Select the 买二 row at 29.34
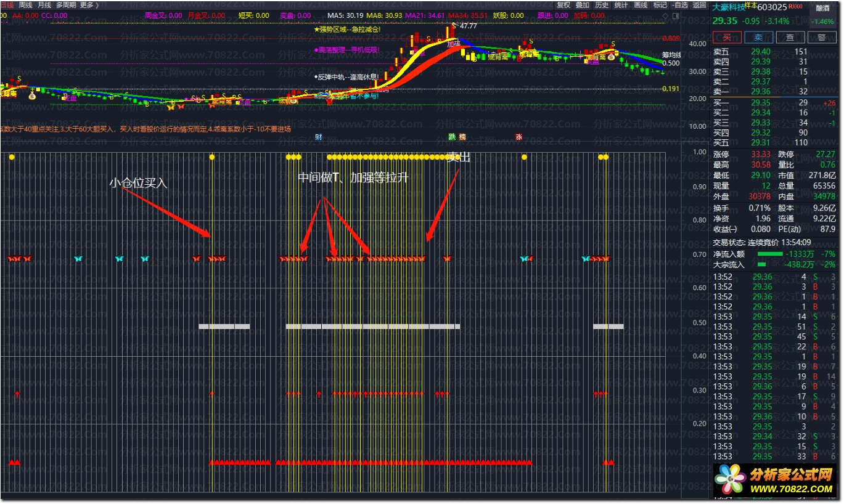The image size is (844, 504). pos(774,112)
